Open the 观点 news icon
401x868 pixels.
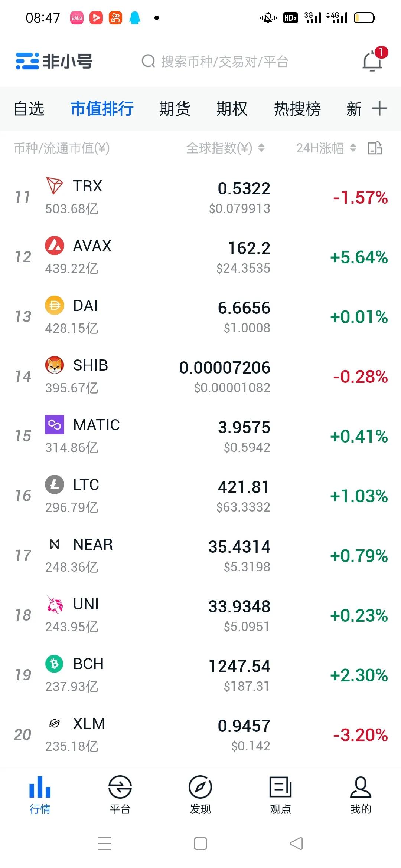click(x=280, y=786)
